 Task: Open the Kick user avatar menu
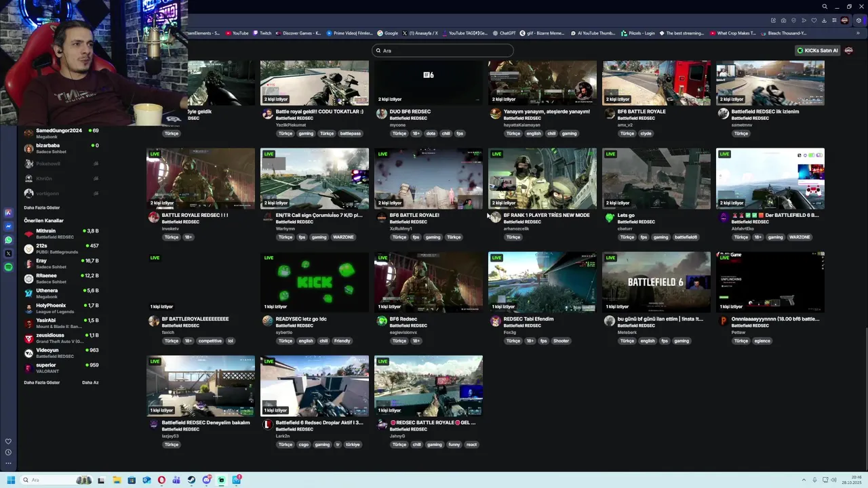coord(848,50)
